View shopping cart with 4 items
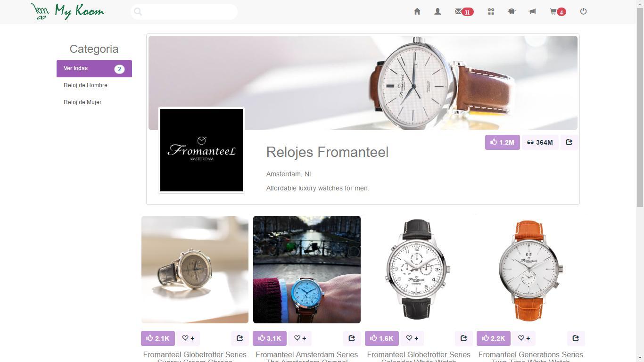The image size is (644, 362). coord(558,11)
